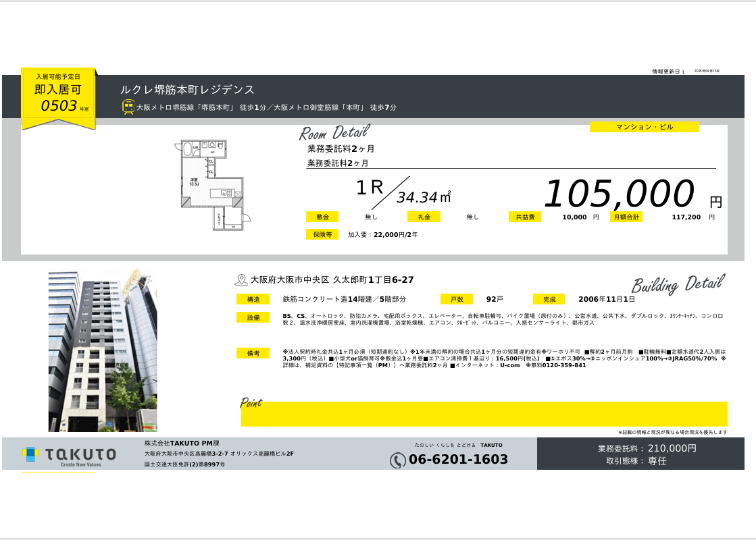This screenshot has width=756, height=540.
Task: Click the empty yellow Point bar
Action: click(x=484, y=414)
